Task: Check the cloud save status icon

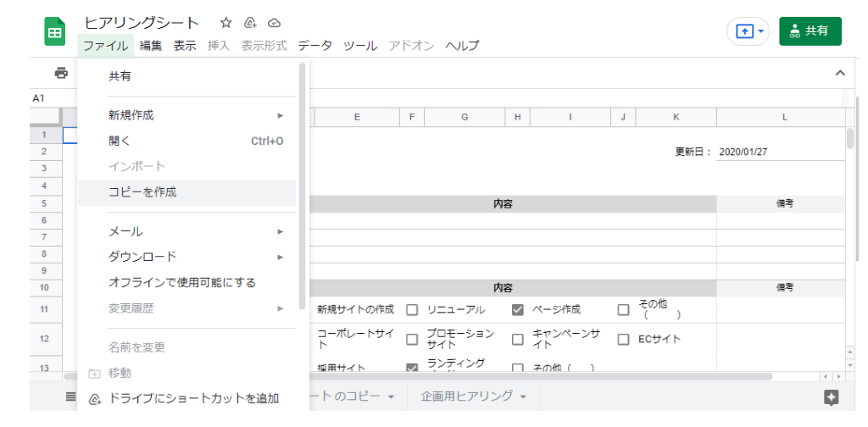Action: click(x=274, y=23)
